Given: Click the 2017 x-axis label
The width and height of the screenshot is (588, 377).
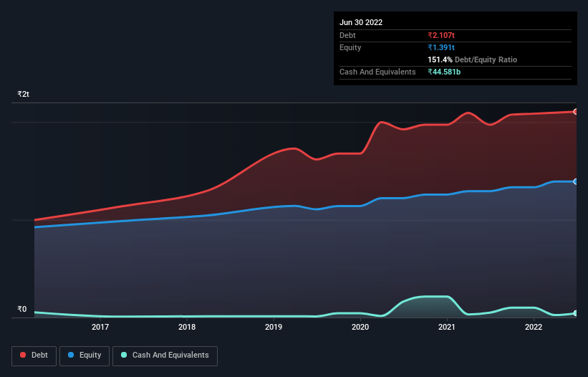Looking at the screenshot, I should coord(100,327).
